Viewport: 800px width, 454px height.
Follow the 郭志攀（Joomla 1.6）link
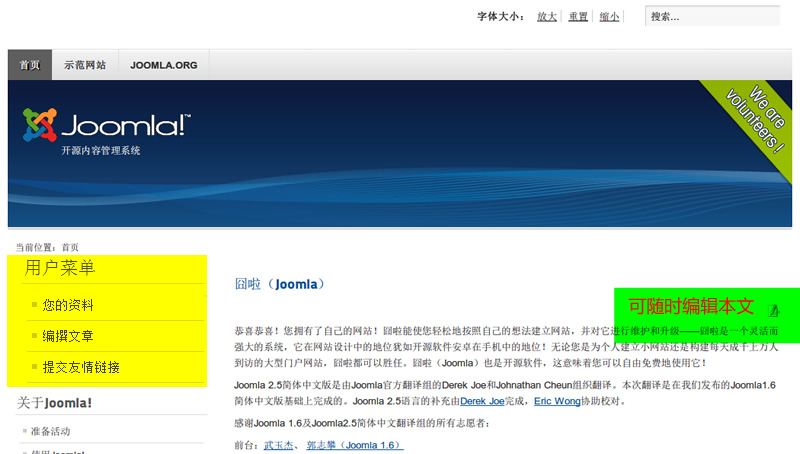coord(355,445)
